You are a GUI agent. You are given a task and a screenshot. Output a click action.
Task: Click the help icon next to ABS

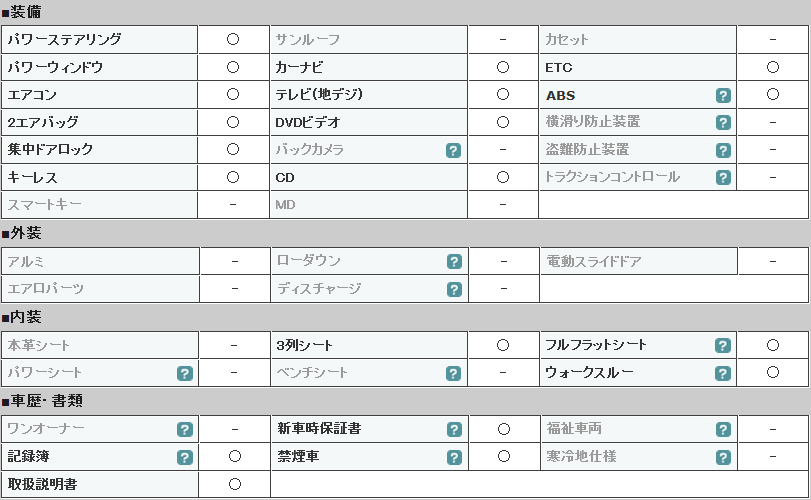[x=723, y=95]
